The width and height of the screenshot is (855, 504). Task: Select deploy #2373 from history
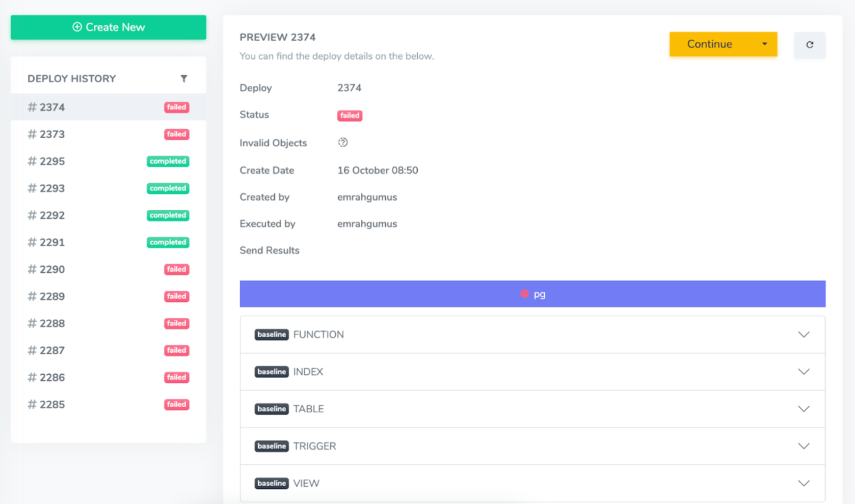tap(52, 134)
